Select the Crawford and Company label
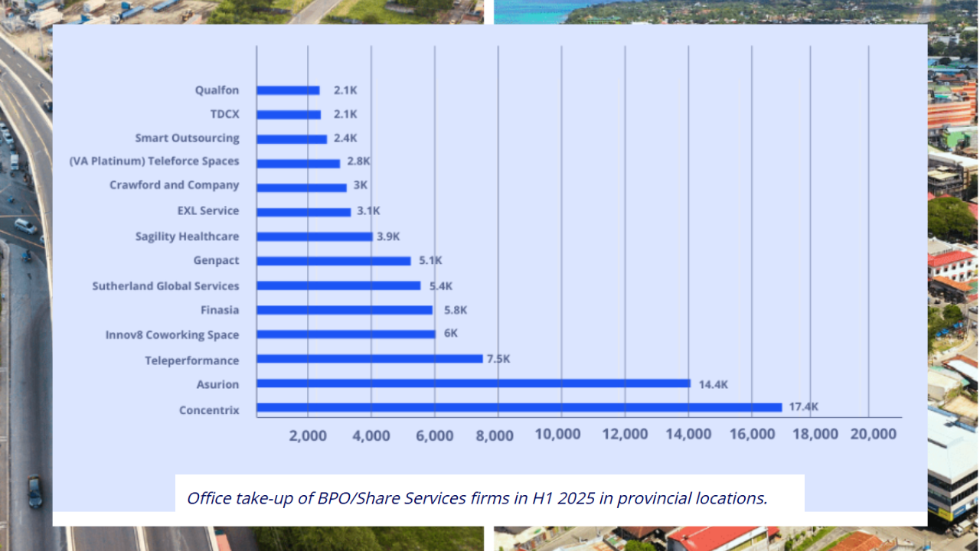Viewport: 980px width, 551px height. (175, 185)
